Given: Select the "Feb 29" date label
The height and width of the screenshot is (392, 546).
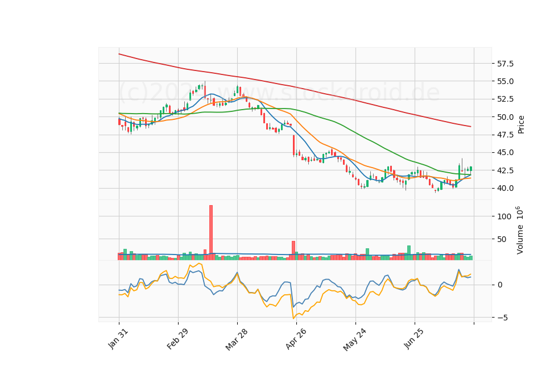Looking at the screenshot, I should pyautogui.click(x=177, y=339).
